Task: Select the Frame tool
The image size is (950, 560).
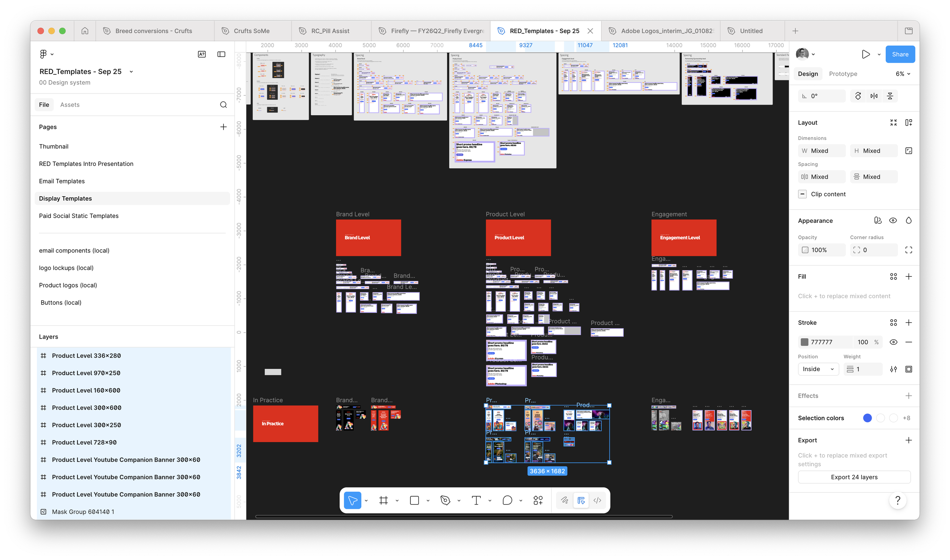Action: click(383, 500)
